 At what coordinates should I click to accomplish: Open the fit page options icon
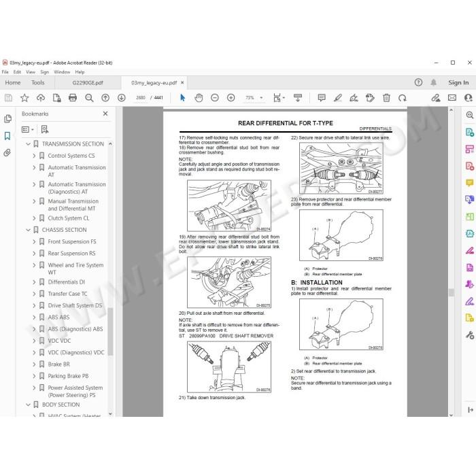pyautogui.click(x=279, y=98)
